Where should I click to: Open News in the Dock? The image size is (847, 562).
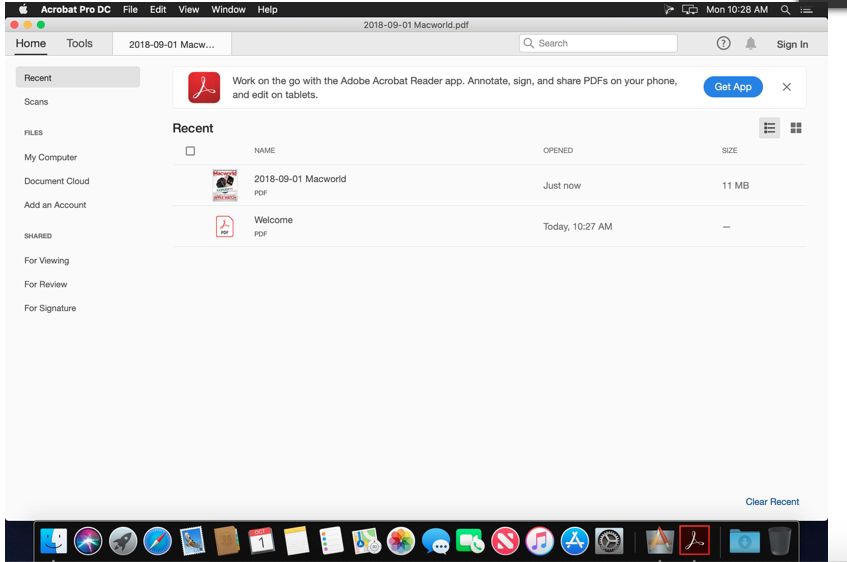tap(505, 541)
